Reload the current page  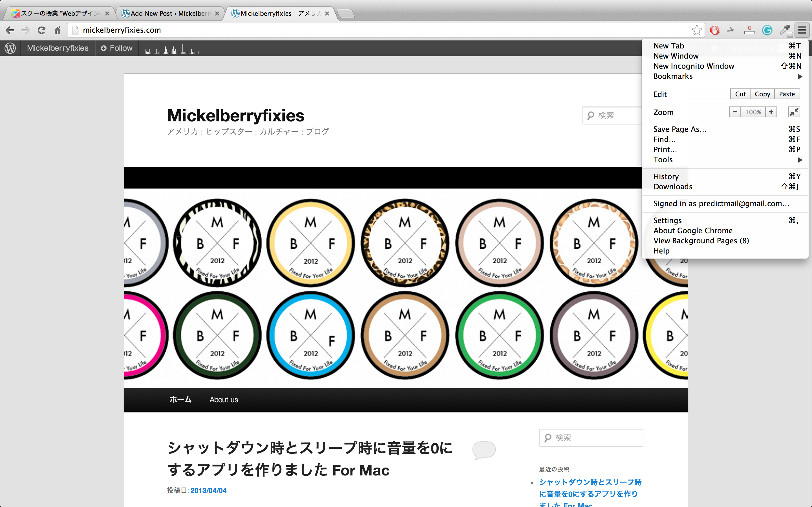[41, 30]
